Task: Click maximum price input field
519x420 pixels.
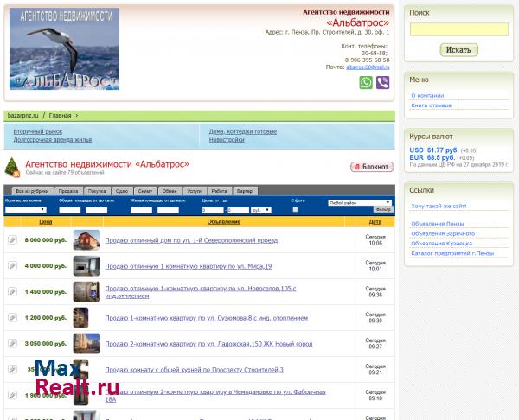Action: pyautogui.click(x=239, y=210)
